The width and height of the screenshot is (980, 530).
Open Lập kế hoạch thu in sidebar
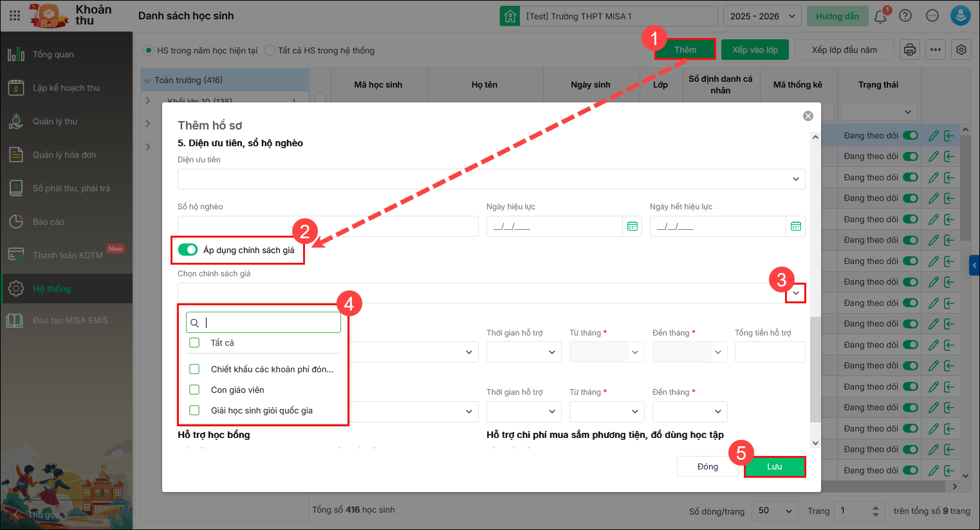click(66, 88)
